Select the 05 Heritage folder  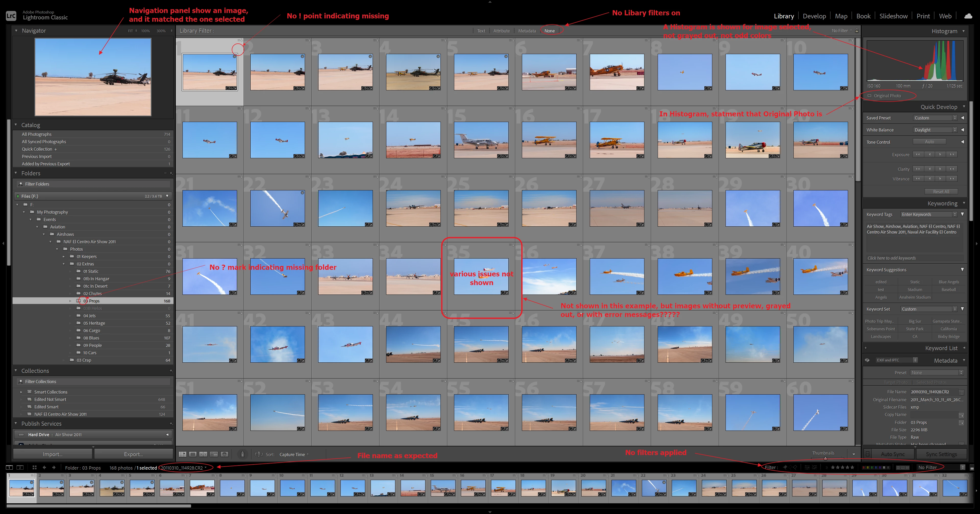click(94, 323)
